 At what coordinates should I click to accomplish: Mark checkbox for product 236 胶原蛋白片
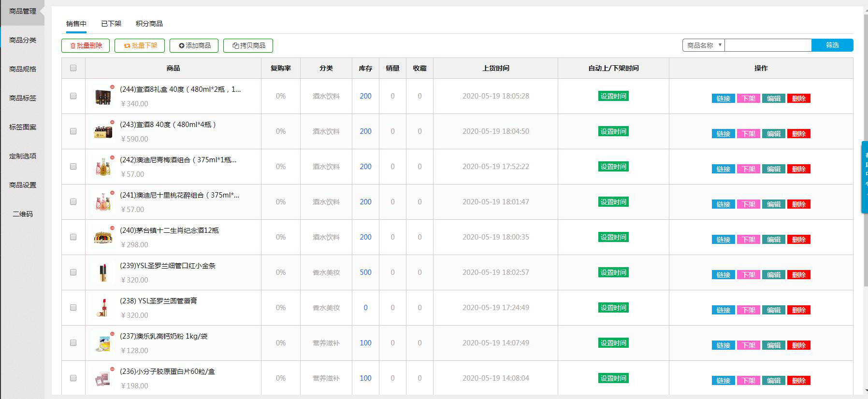(73, 378)
